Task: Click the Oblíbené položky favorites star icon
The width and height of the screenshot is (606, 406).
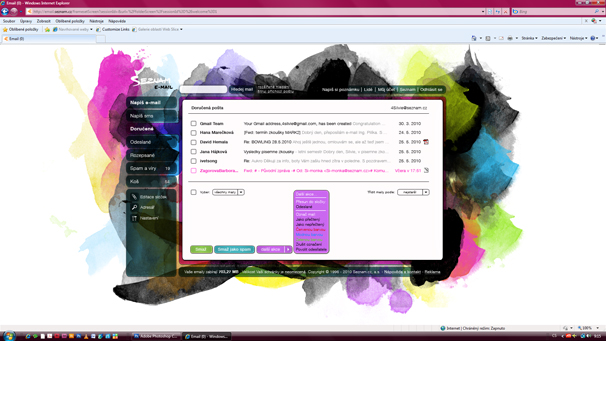Action: coord(5,29)
